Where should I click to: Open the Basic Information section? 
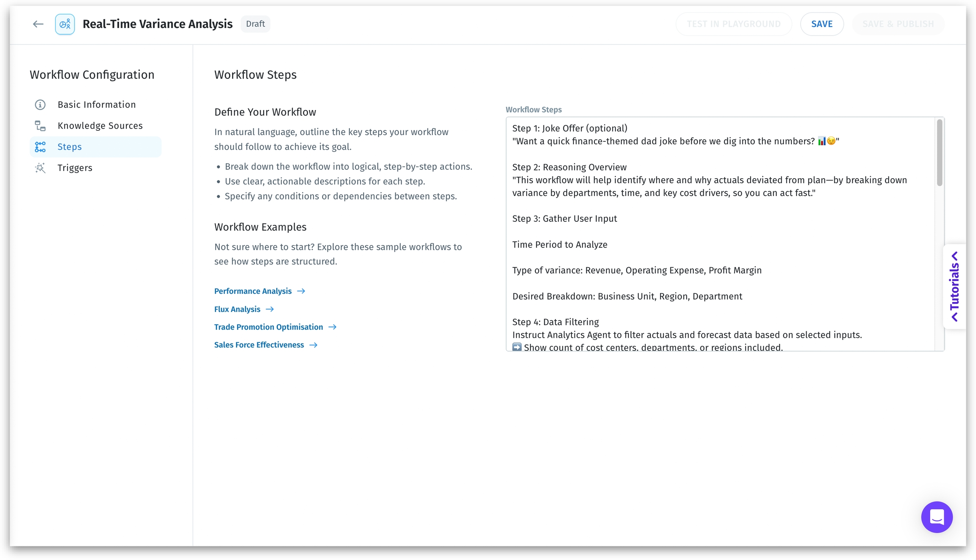97,105
